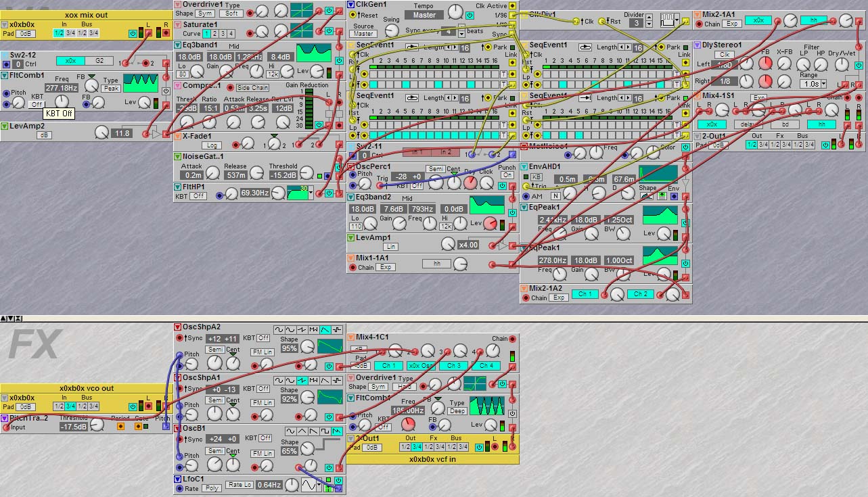
Task: Click the Eq3band1 frequency response display
Action: (313, 53)
